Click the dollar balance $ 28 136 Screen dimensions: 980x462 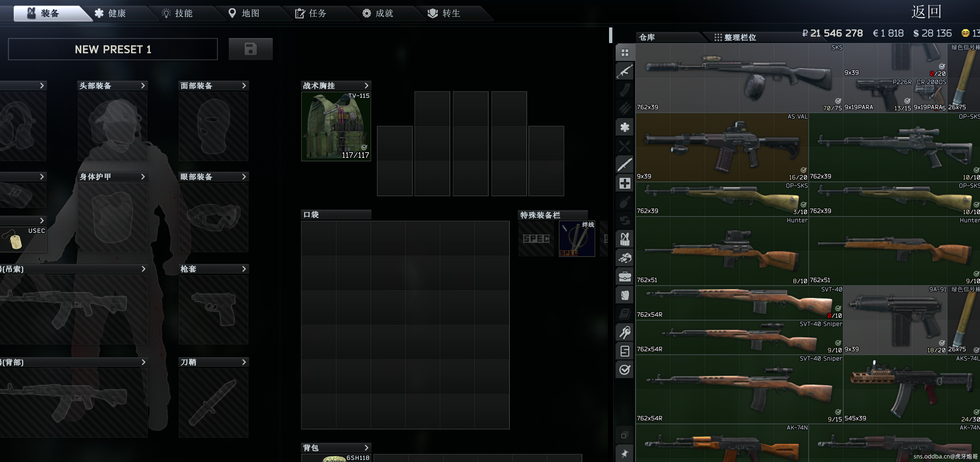(x=932, y=33)
